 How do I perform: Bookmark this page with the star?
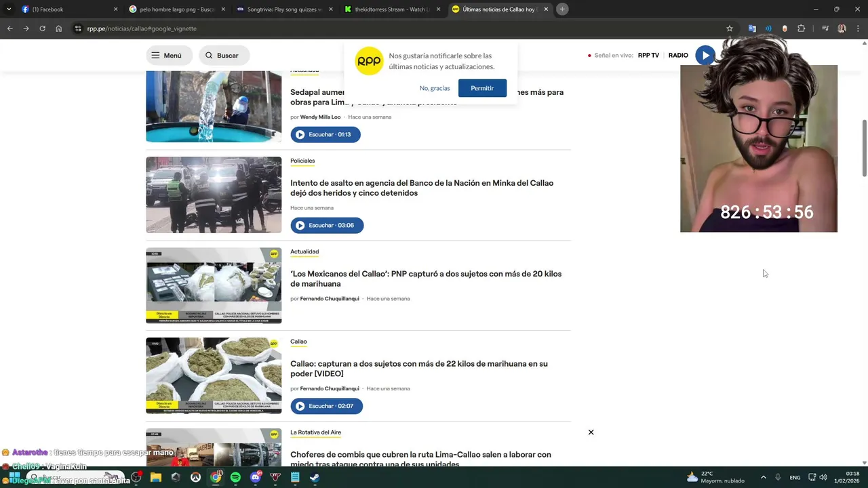click(x=730, y=28)
